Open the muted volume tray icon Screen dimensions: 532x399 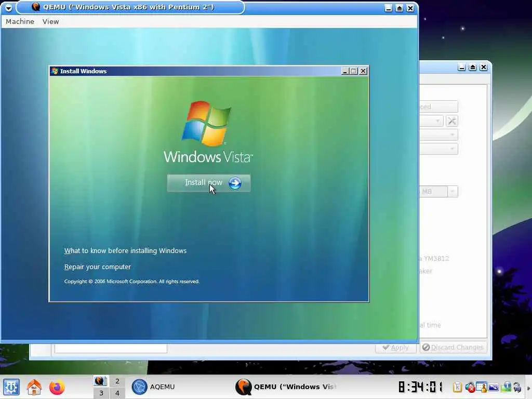[470, 387]
